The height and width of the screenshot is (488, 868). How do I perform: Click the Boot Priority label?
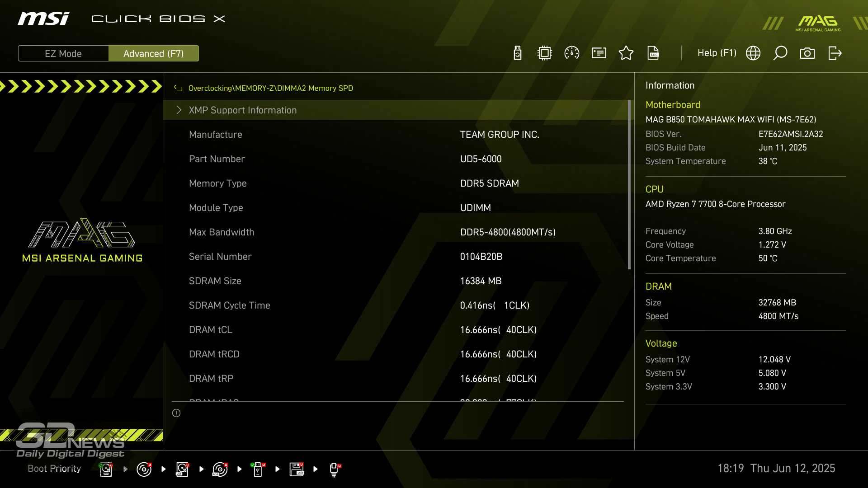tap(54, 469)
